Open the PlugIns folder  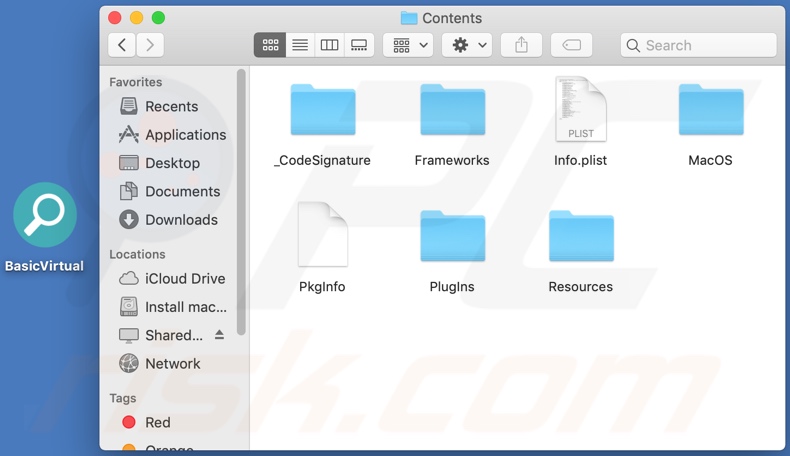[x=452, y=237]
